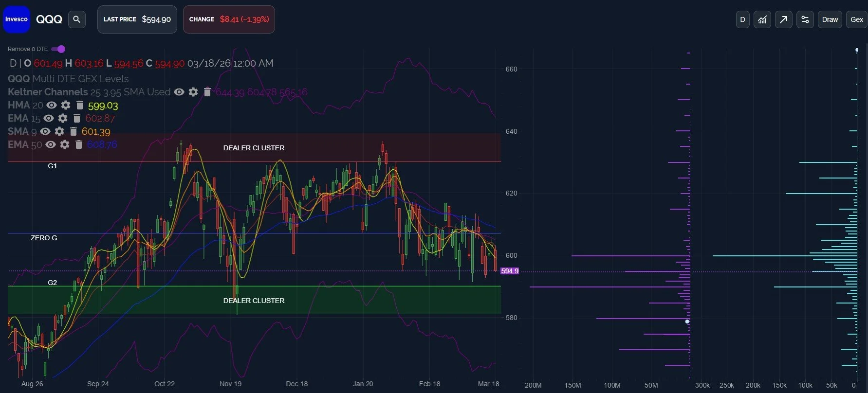Click the Invesco logo badge
This screenshot has width=868, height=393.
(17, 19)
